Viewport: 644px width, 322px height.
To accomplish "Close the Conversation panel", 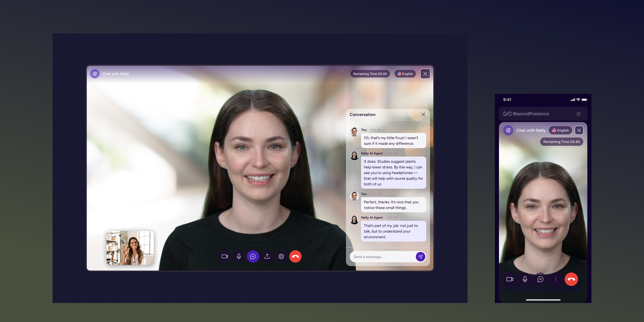I will click(423, 115).
